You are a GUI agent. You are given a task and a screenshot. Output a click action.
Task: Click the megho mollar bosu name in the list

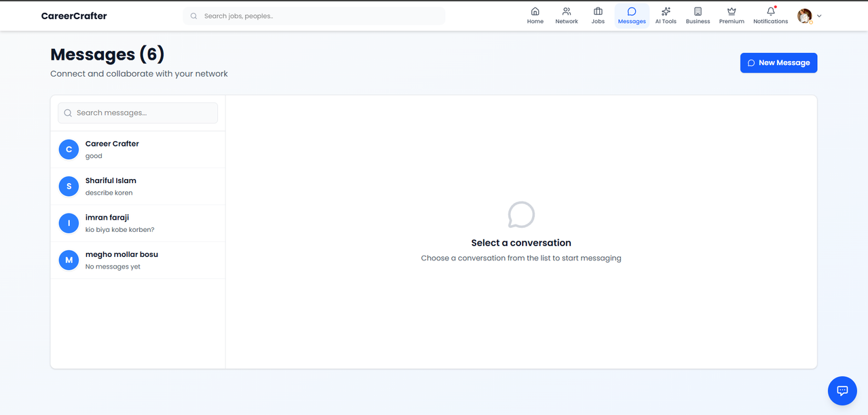coord(121,254)
